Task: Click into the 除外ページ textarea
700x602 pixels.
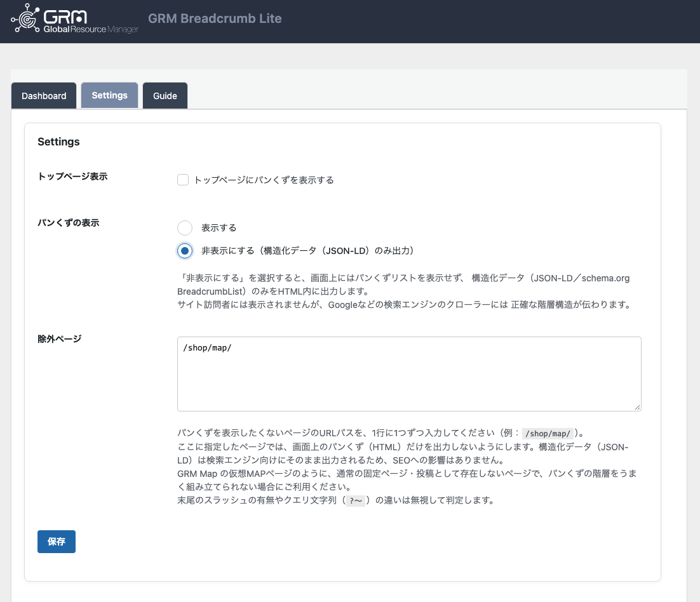Action: pyautogui.click(x=409, y=374)
